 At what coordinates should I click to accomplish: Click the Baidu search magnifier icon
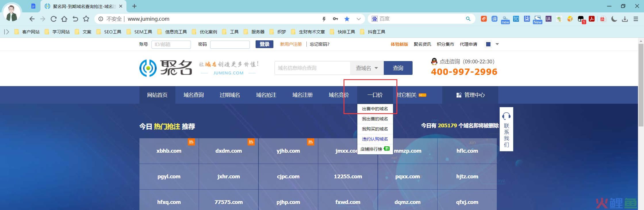(468, 19)
